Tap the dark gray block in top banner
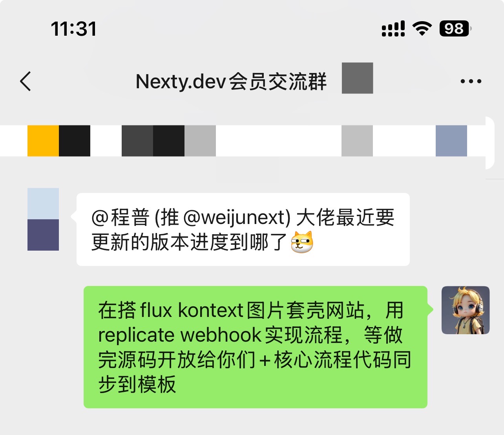 (137, 141)
